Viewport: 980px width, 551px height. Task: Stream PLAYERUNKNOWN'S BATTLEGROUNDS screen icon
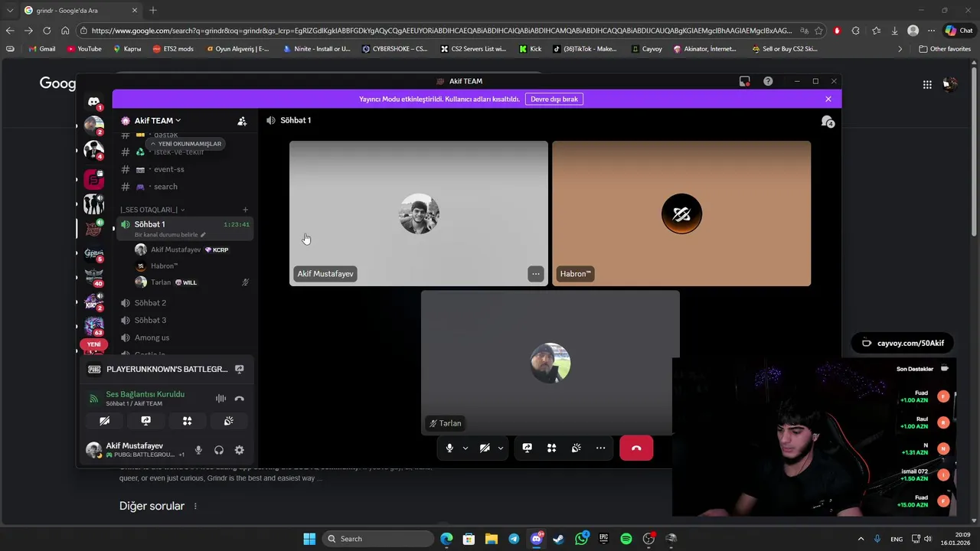240,369
